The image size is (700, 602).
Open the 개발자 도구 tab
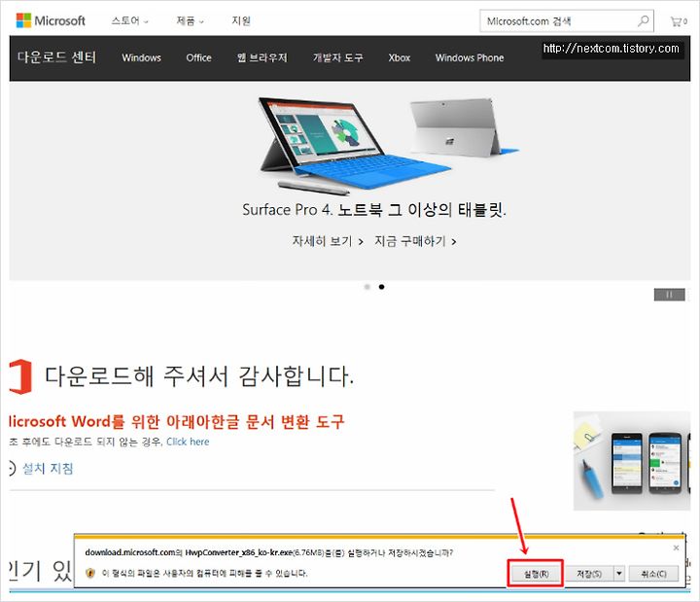click(x=338, y=57)
